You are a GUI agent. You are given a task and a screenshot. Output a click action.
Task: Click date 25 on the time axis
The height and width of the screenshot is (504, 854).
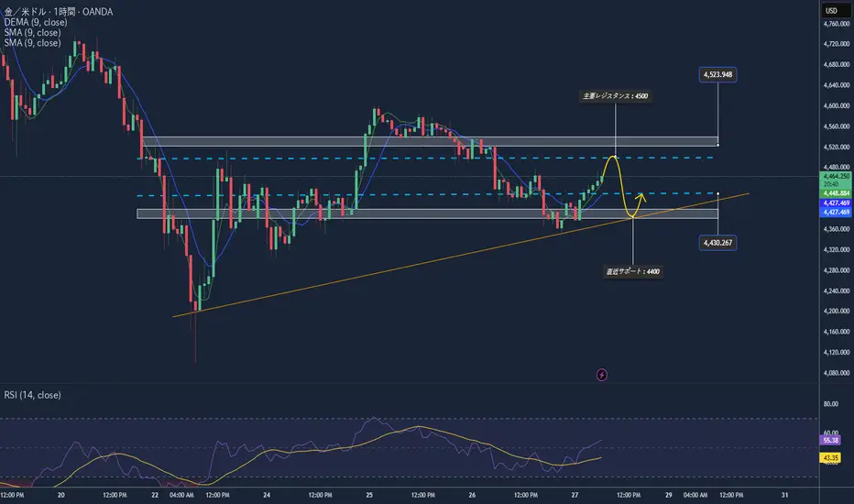pos(369,495)
